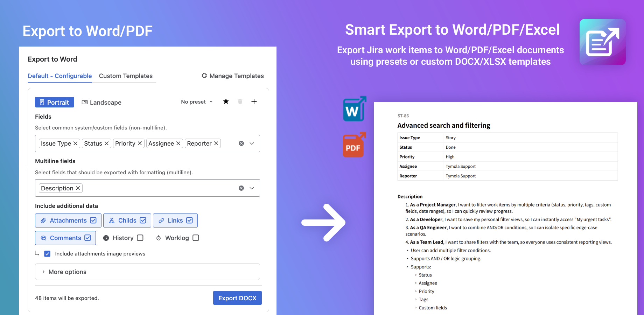Switch to Landscape orientation
This screenshot has width=644, height=315.
101,102
